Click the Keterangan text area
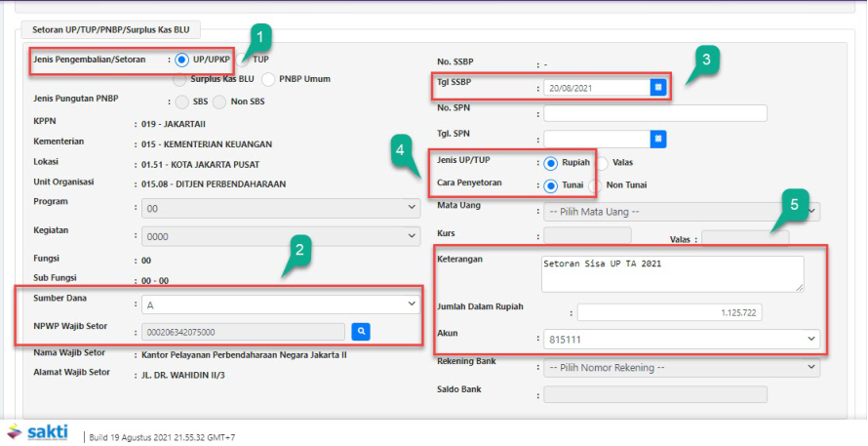Screen dimensions: 868x446 click(671, 273)
